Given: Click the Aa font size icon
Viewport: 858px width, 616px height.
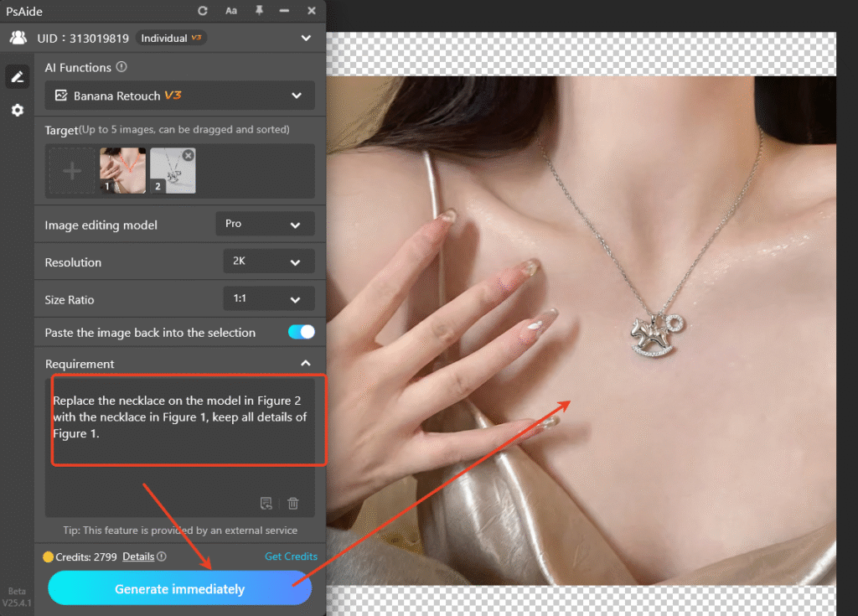Looking at the screenshot, I should coord(231,11).
